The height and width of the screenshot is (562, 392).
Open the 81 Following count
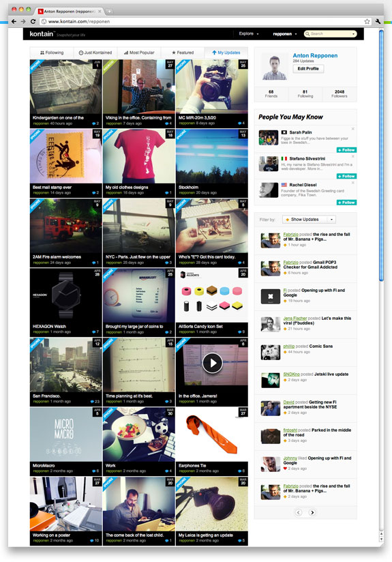point(305,94)
